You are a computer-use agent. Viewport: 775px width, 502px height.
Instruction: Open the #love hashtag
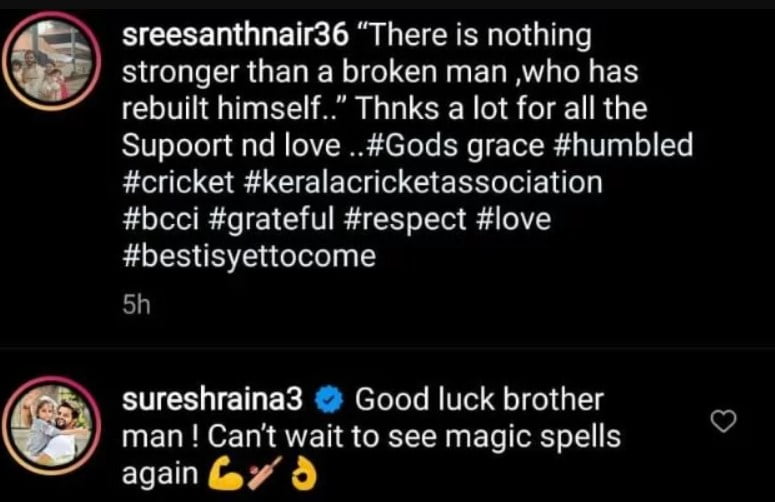[514, 219]
